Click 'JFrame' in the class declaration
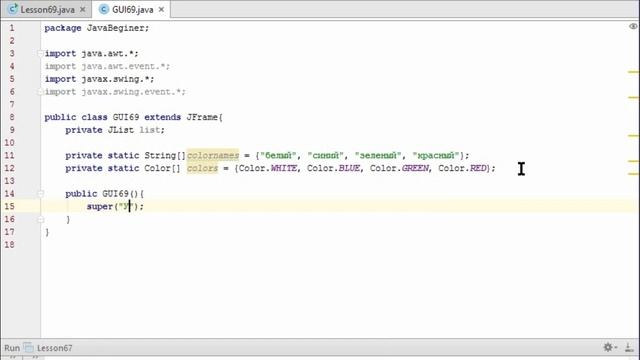The image size is (640, 360). [x=202, y=117]
